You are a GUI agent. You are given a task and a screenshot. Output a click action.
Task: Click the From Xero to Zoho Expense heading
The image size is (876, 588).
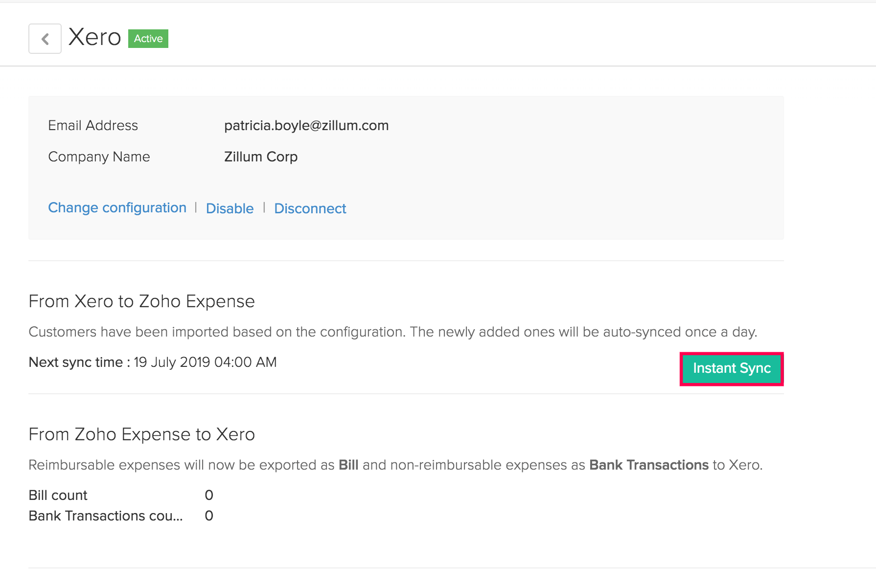coord(141,301)
